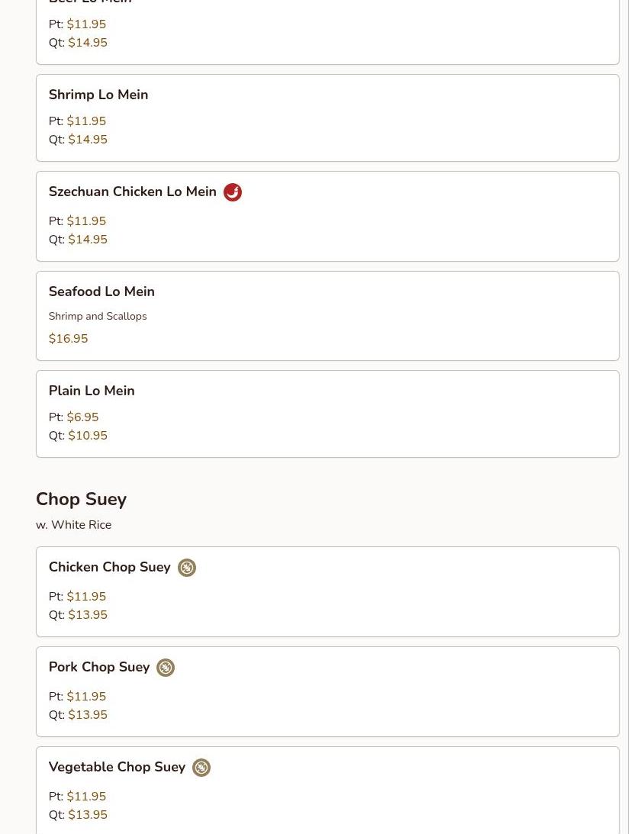Click the spicy pepper icon on Szechuan Chicken Lo Mein
The image size is (644, 834).
click(233, 192)
